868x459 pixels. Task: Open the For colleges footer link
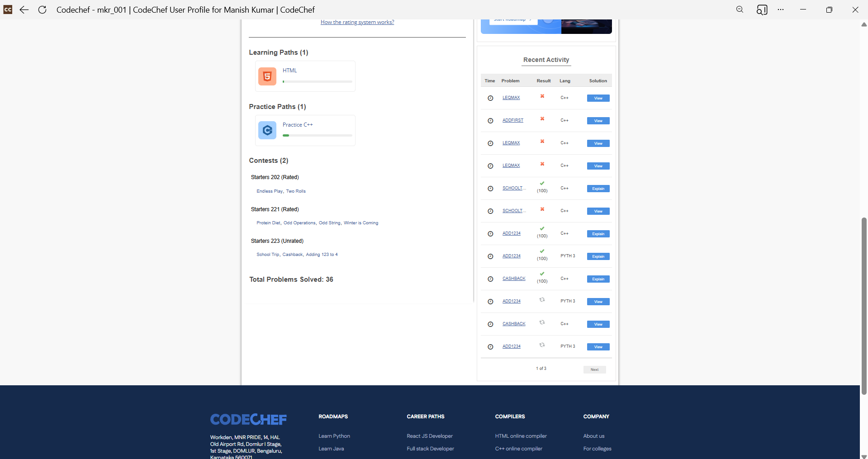tap(597, 449)
